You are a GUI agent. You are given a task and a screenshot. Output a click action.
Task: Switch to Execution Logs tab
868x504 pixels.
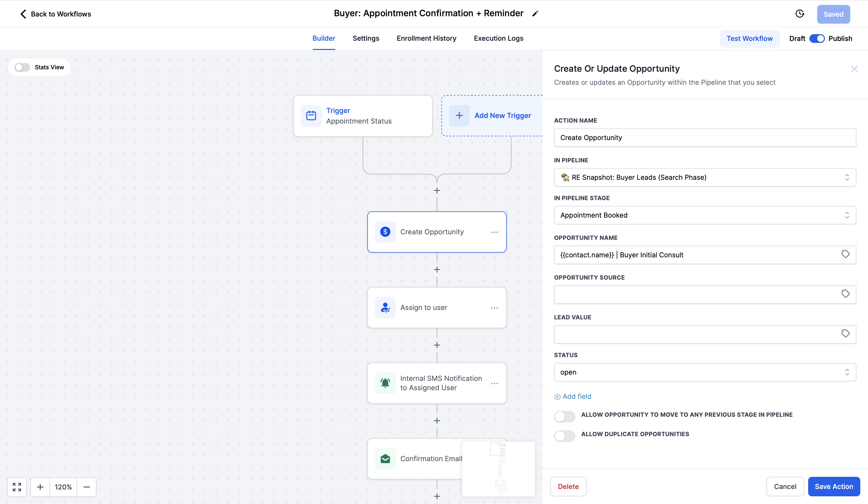tap(498, 38)
